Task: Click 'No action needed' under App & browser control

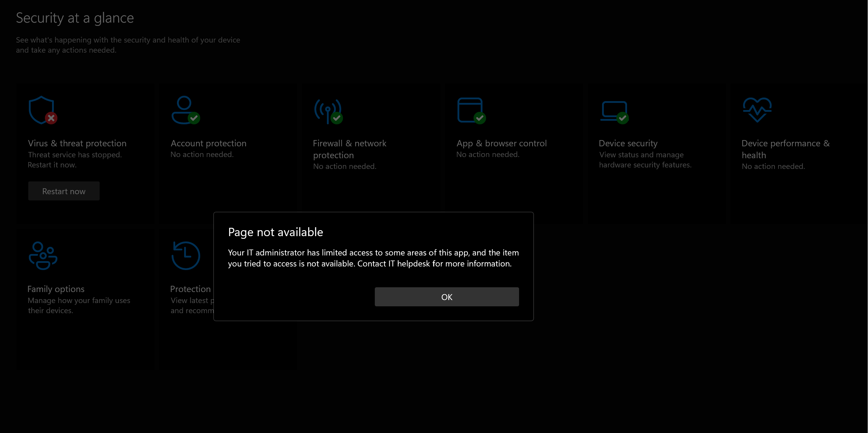Action: pos(488,154)
